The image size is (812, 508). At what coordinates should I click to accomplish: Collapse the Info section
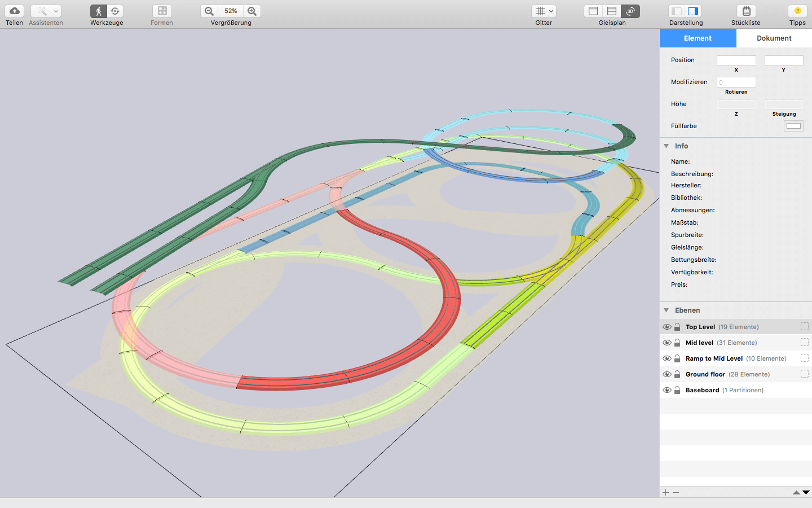pos(667,146)
